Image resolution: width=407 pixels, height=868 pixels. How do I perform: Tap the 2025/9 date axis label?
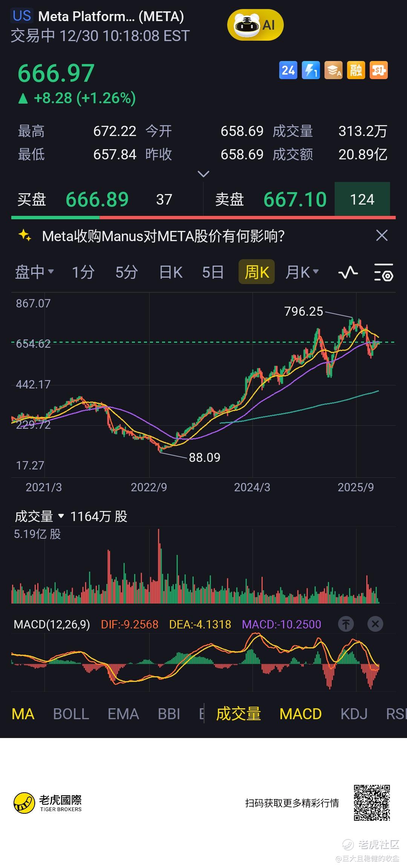pos(356,487)
